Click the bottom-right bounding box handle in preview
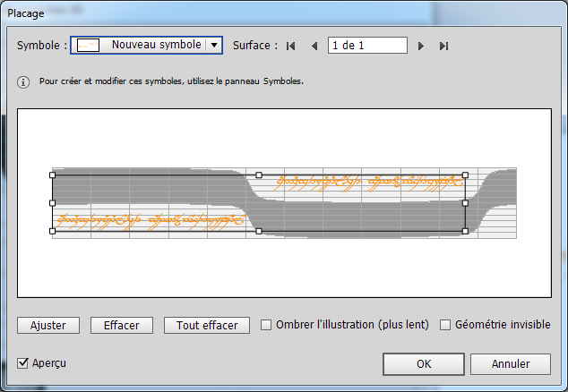The height and width of the screenshot is (392, 568). pyautogui.click(x=465, y=231)
